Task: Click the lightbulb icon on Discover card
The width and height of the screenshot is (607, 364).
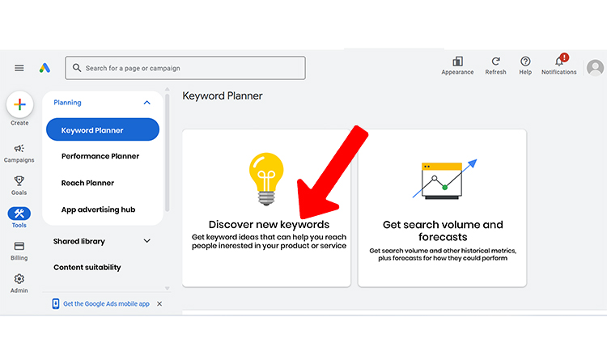Action: pyautogui.click(x=266, y=179)
